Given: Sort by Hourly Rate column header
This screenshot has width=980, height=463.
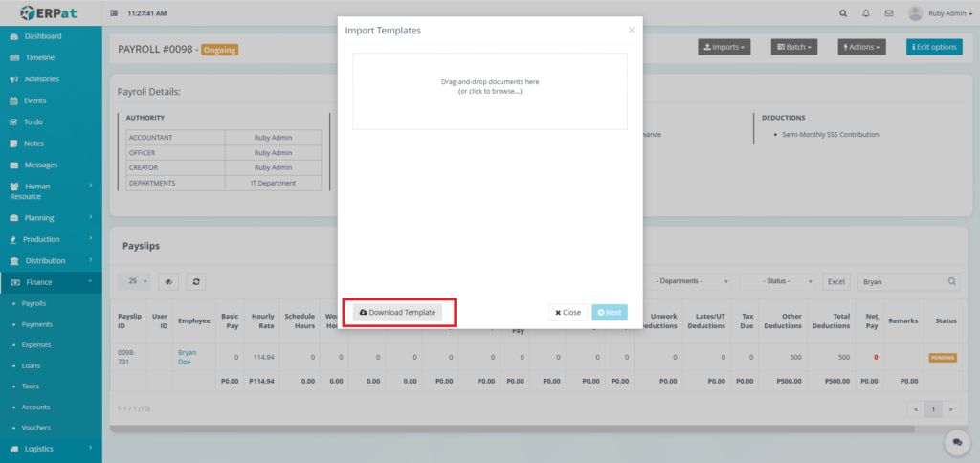Looking at the screenshot, I should 264,321.
